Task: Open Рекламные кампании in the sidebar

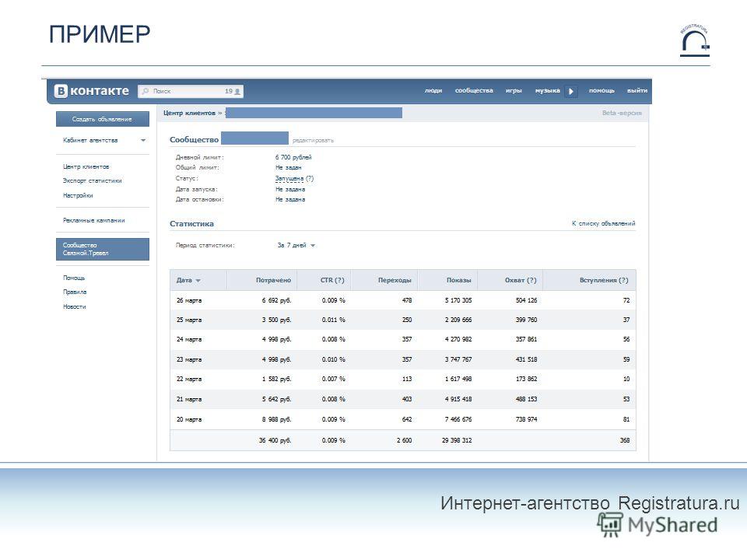Action: [94, 220]
